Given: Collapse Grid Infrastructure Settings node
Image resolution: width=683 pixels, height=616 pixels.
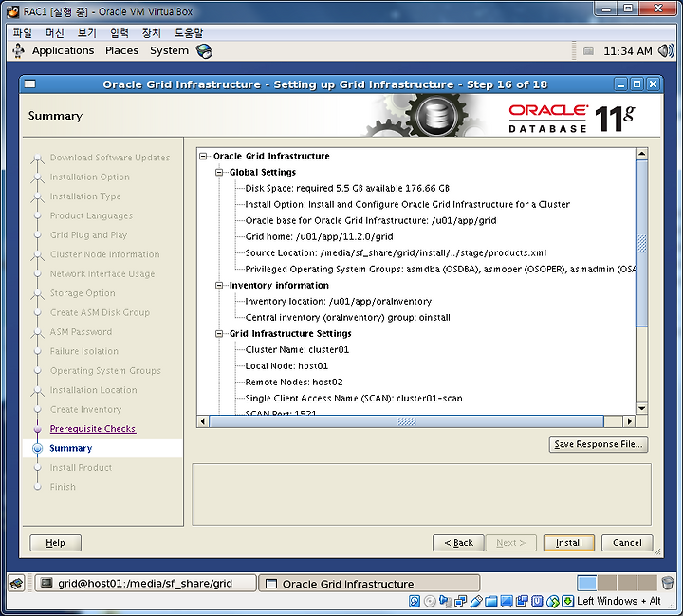Looking at the screenshot, I should [x=219, y=333].
